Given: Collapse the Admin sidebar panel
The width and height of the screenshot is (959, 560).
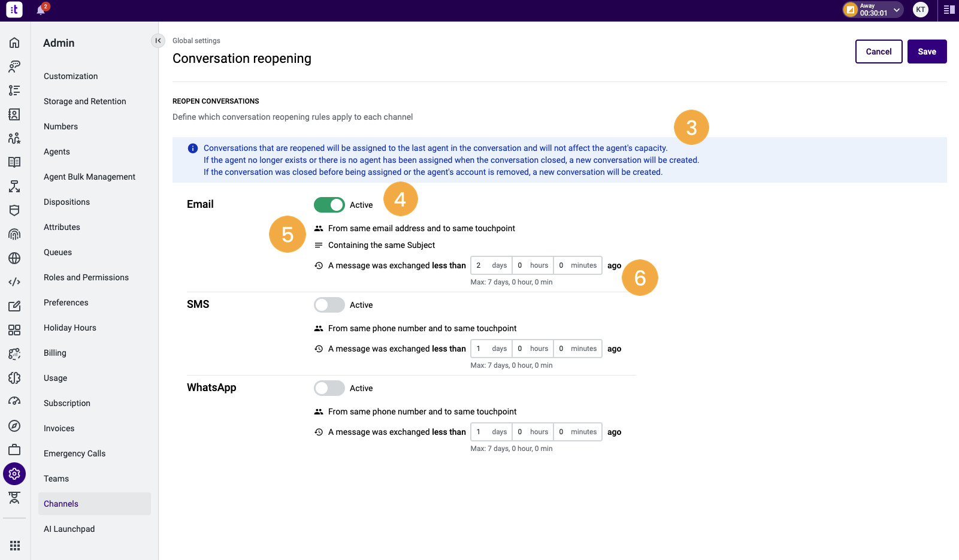Looking at the screenshot, I should pyautogui.click(x=158, y=41).
